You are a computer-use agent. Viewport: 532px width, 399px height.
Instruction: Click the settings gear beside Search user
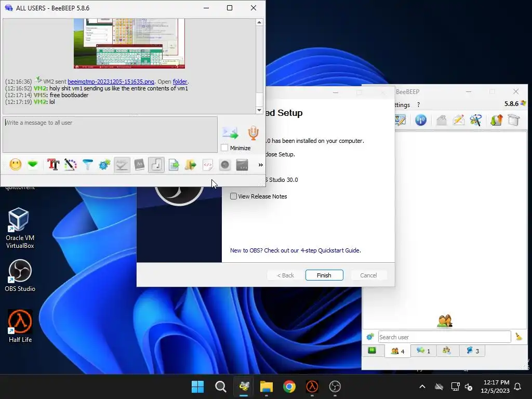click(370, 337)
